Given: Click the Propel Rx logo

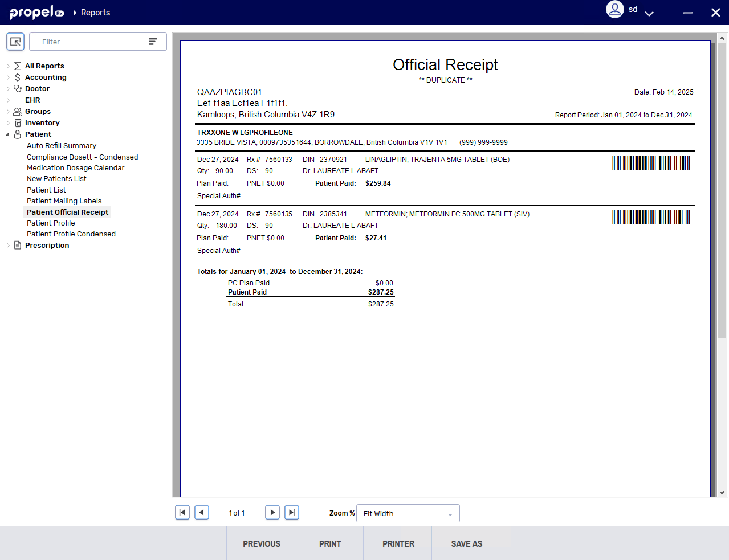Looking at the screenshot, I should 37,12.
